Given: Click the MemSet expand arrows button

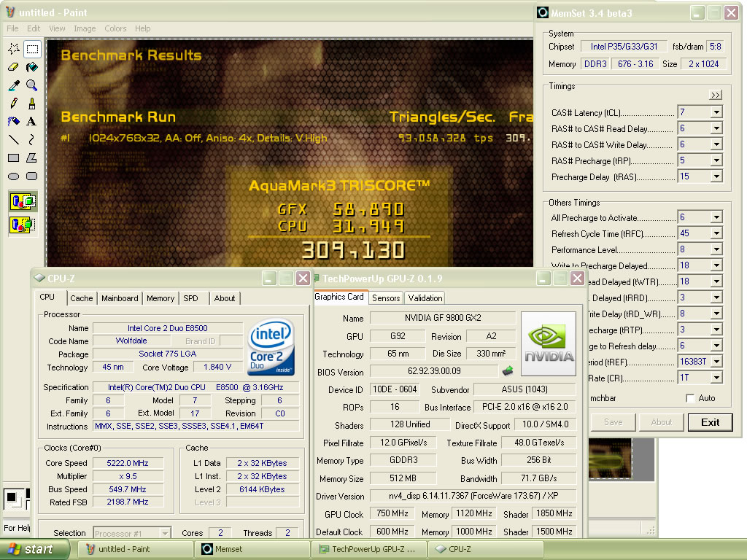Looking at the screenshot, I should pos(716,95).
